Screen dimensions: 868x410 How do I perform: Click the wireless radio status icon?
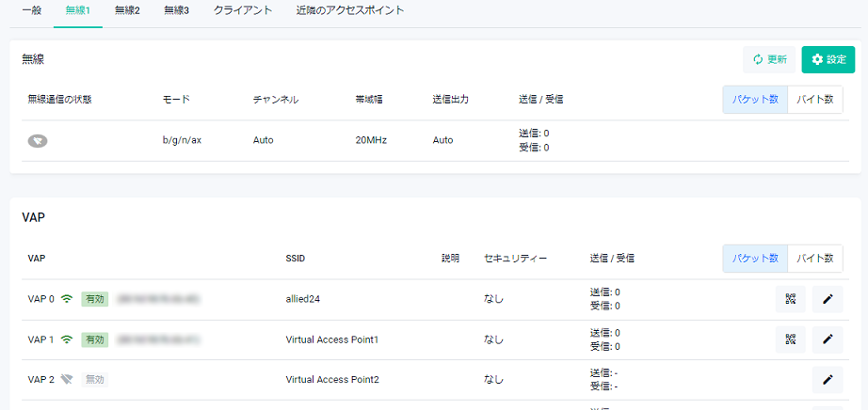(x=38, y=141)
